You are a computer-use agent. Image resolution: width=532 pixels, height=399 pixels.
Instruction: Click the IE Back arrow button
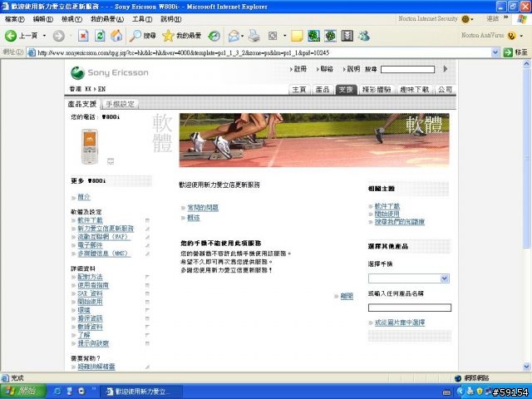[11, 36]
